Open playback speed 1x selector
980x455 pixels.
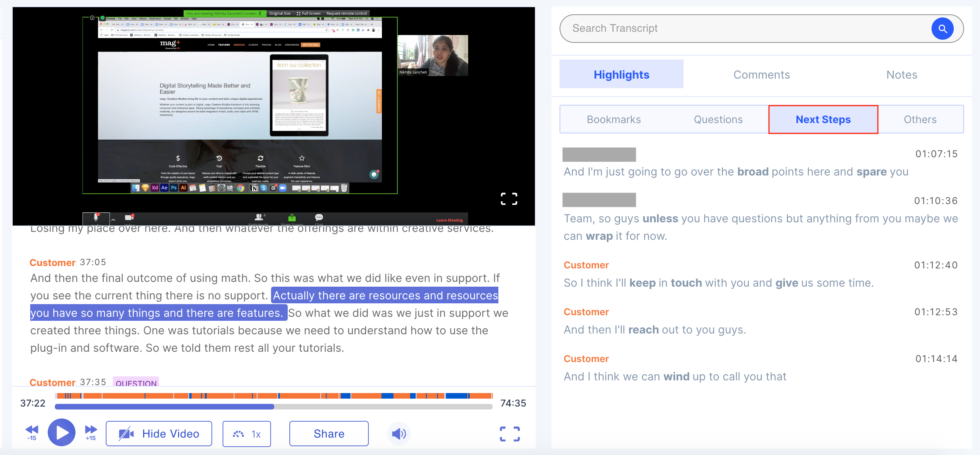(x=247, y=434)
